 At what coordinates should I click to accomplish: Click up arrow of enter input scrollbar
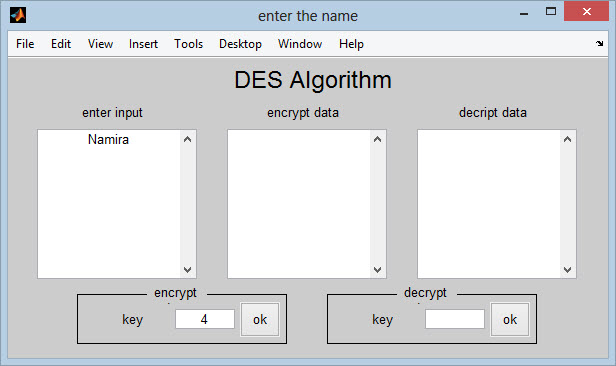[x=187, y=139]
